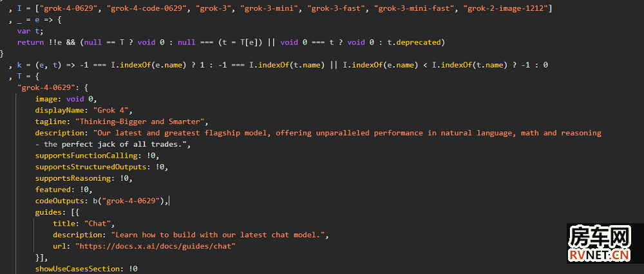
Task: Click the docs.x.ai chat guide URL
Action: [155, 246]
